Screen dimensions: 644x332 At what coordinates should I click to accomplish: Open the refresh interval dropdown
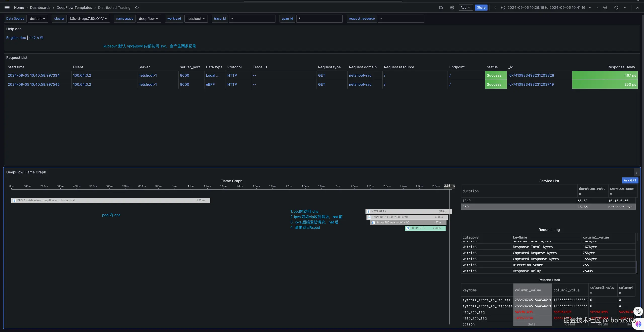(625, 8)
